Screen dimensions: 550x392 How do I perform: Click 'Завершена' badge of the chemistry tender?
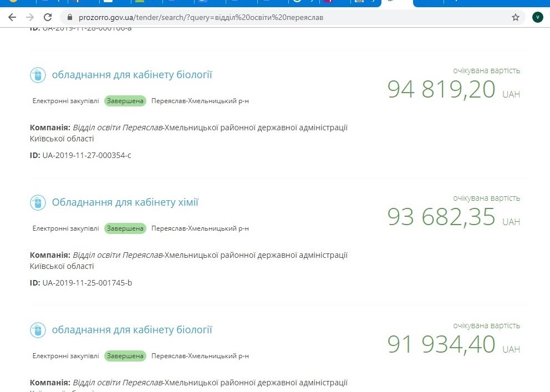125,228
